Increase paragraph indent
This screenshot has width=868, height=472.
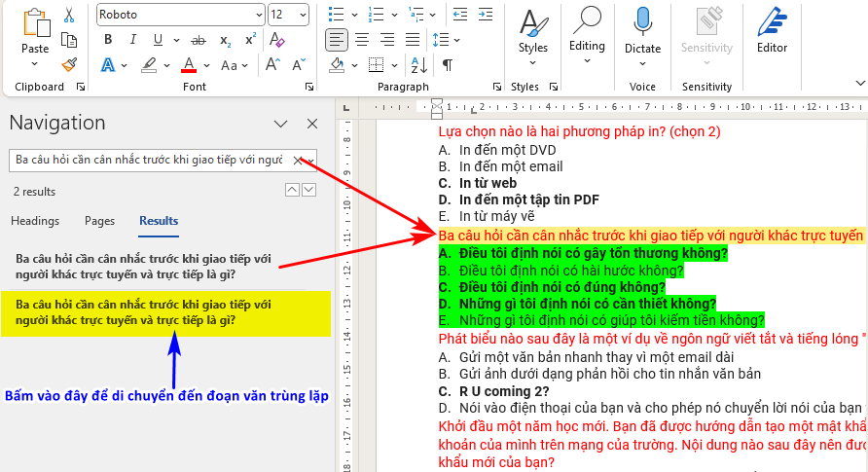coord(486,15)
